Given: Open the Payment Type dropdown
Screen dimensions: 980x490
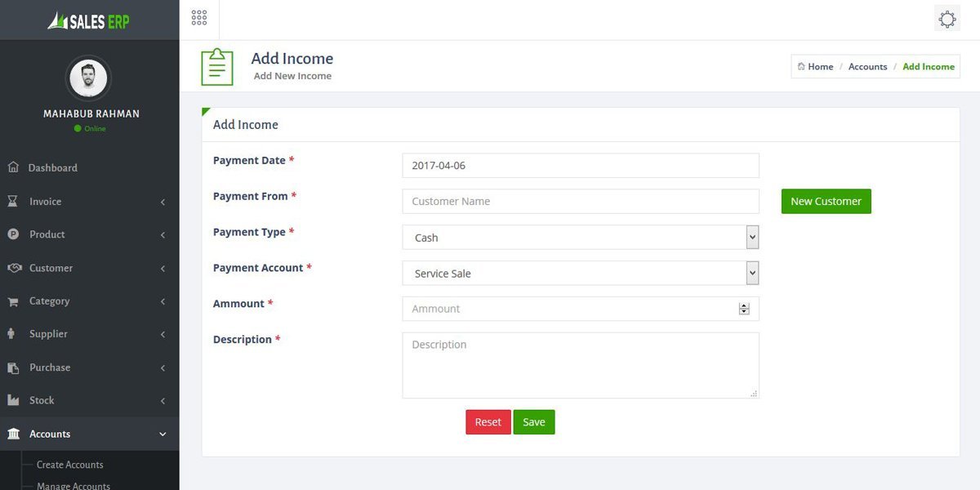Looking at the screenshot, I should pos(581,238).
